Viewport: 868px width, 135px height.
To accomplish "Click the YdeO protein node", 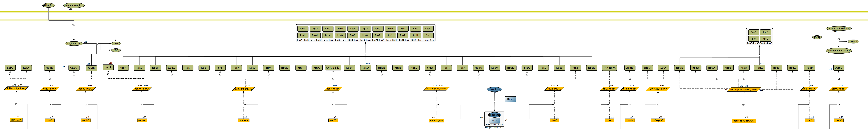I will coord(647,68).
